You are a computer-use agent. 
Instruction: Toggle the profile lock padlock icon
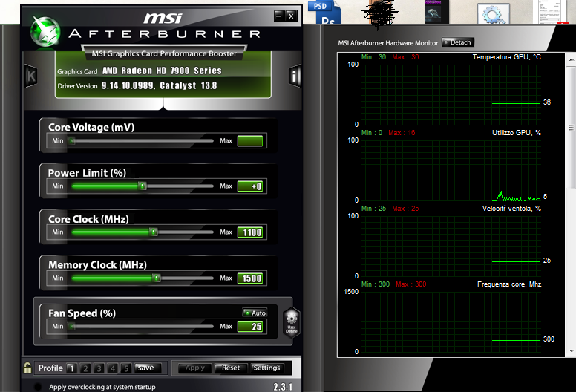pyautogui.click(x=27, y=367)
